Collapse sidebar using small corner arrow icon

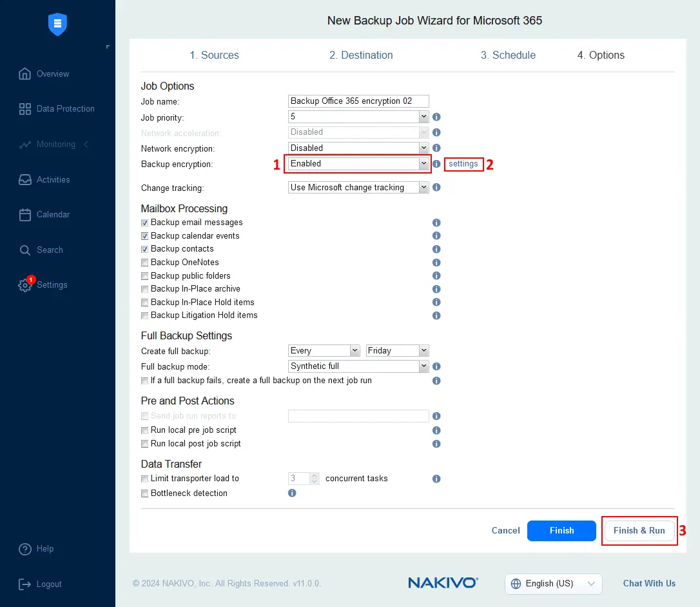108,46
